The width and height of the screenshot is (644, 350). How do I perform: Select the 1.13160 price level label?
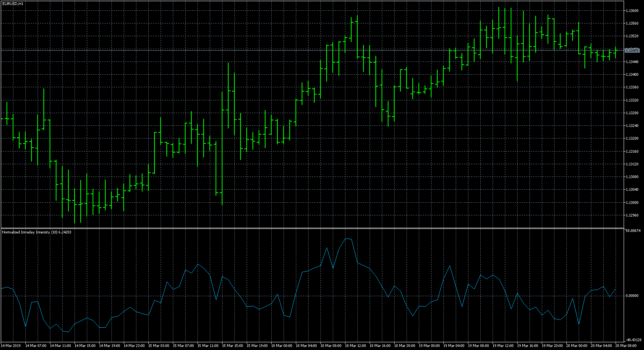[632, 152]
